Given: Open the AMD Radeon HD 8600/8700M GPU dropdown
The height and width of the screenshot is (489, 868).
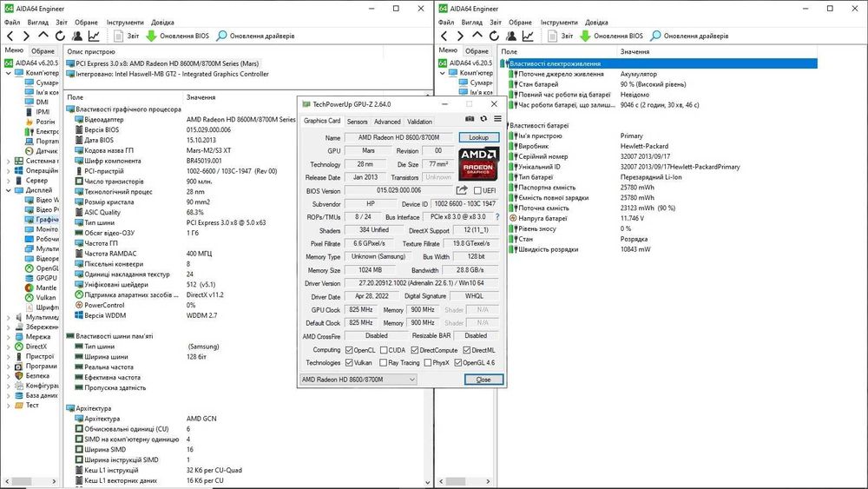Looking at the screenshot, I should click(x=411, y=380).
